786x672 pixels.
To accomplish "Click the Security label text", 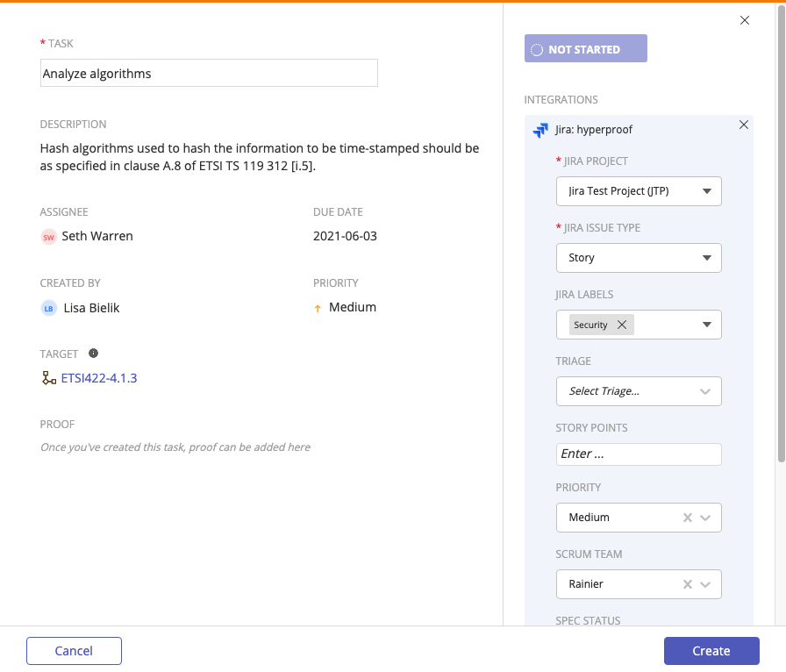I will 590,325.
